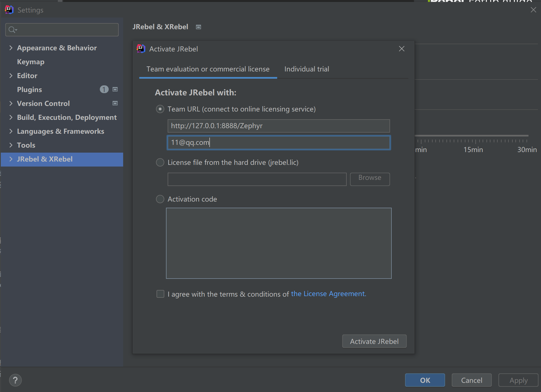Expand Appearance & Behavior tree node
This screenshot has height=392, width=541.
[x=11, y=48]
